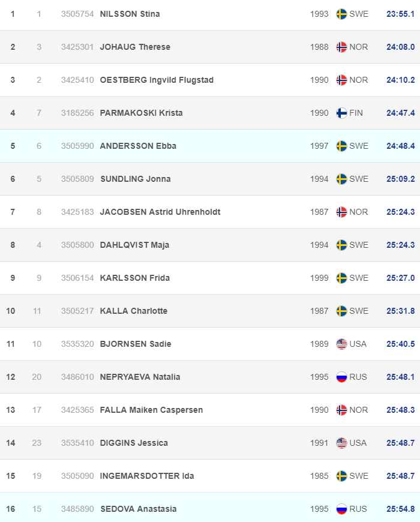Viewport: 420px width, 522px height.
Task: Open JACOBSEN Astrid Uhrenholdt's entry
Action: (x=160, y=212)
